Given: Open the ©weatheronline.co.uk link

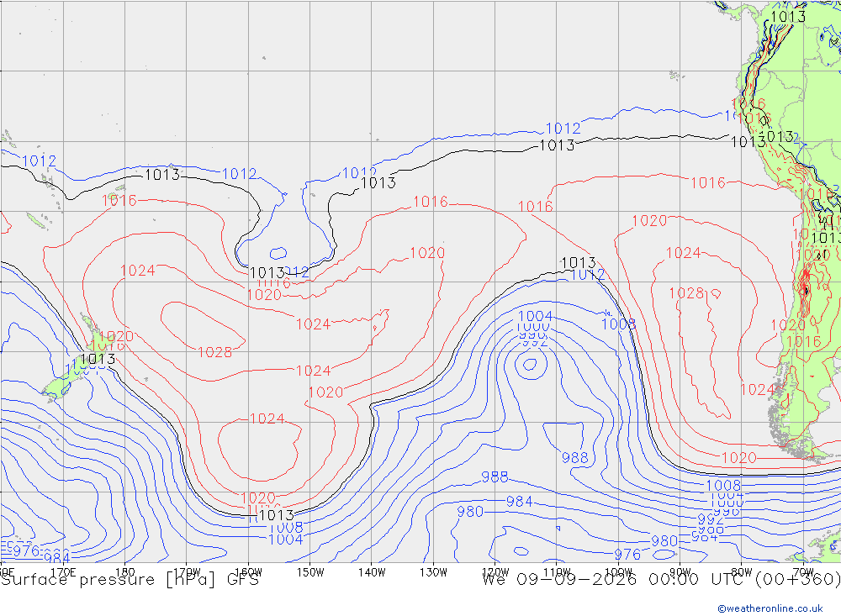Looking at the screenshot, I should pos(770,608).
